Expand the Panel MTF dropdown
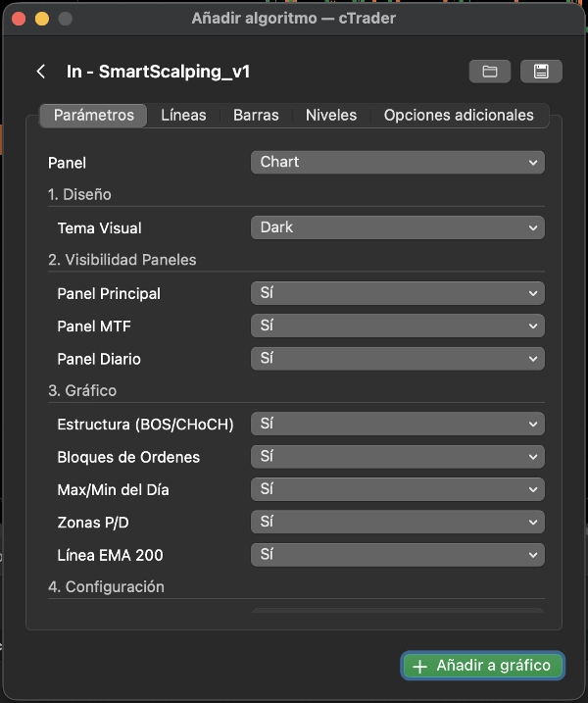588x703 pixels. click(x=398, y=326)
